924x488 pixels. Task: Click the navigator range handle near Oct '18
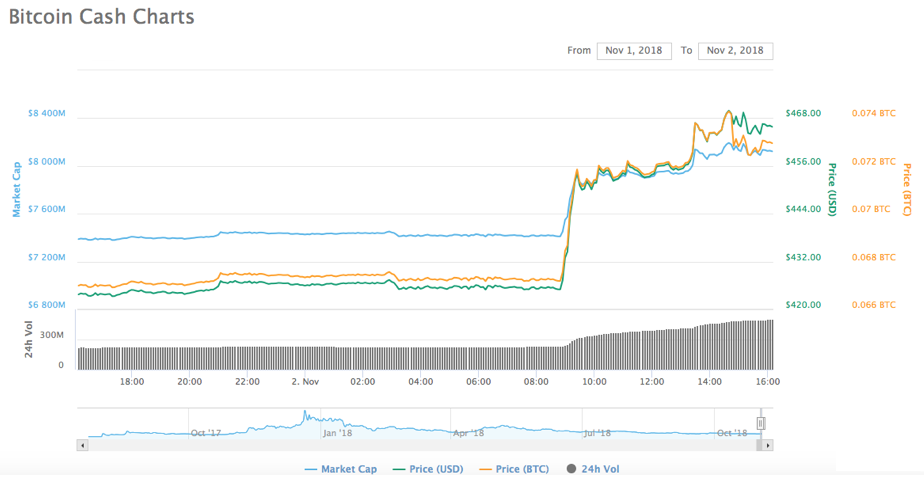[x=761, y=424]
